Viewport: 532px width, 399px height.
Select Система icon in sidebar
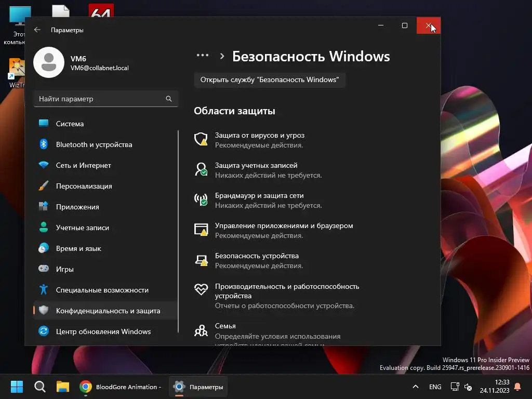point(44,124)
